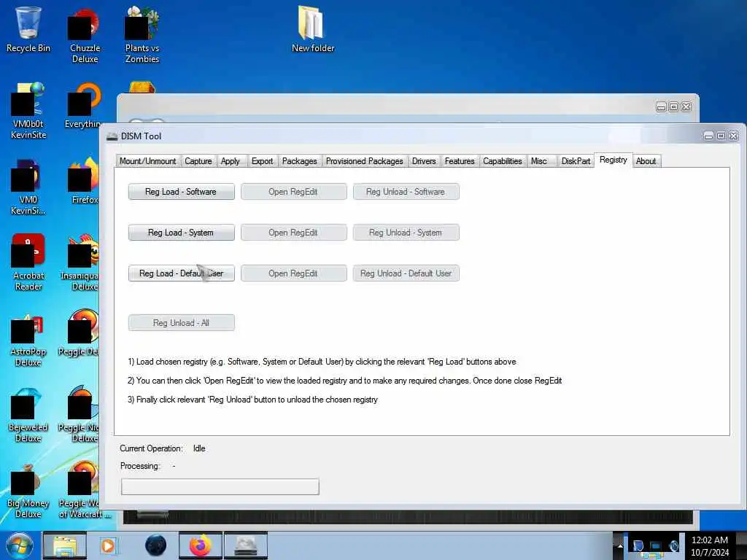Select the VM0b0t KevinSite desktop icon
The image size is (747, 560).
[28, 111]
